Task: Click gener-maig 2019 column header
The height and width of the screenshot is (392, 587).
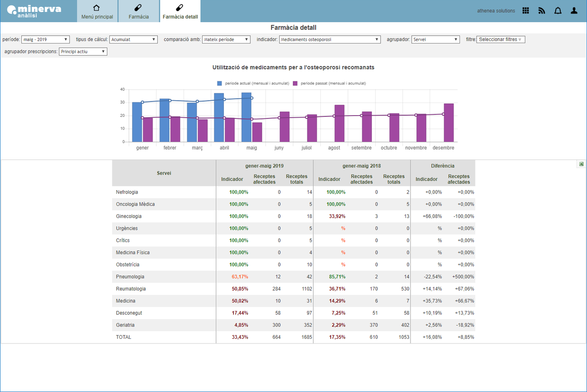Action: [265, 166]
